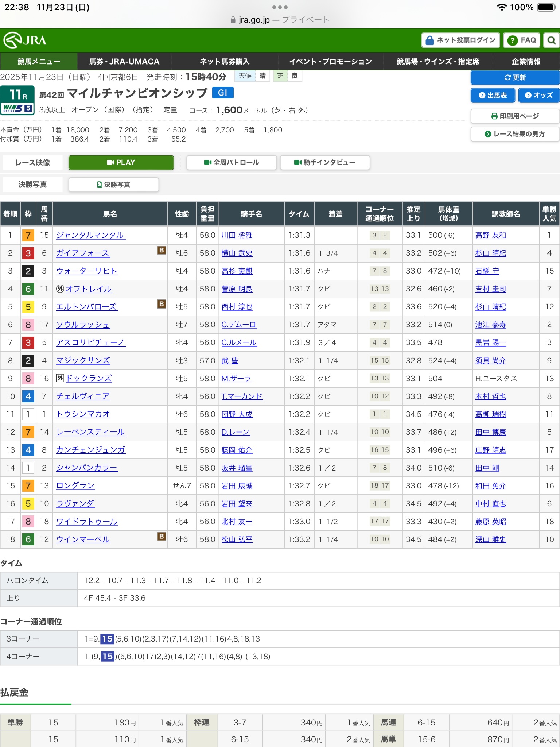Click the ネット投票ログイン lock button
The height and width of the screenshot is (747, 560).
pyautogui.click(x=461, y=40)
